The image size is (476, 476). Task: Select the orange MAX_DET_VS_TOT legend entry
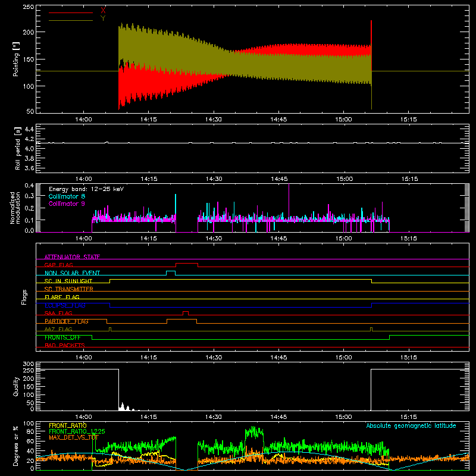coord(74,437)
